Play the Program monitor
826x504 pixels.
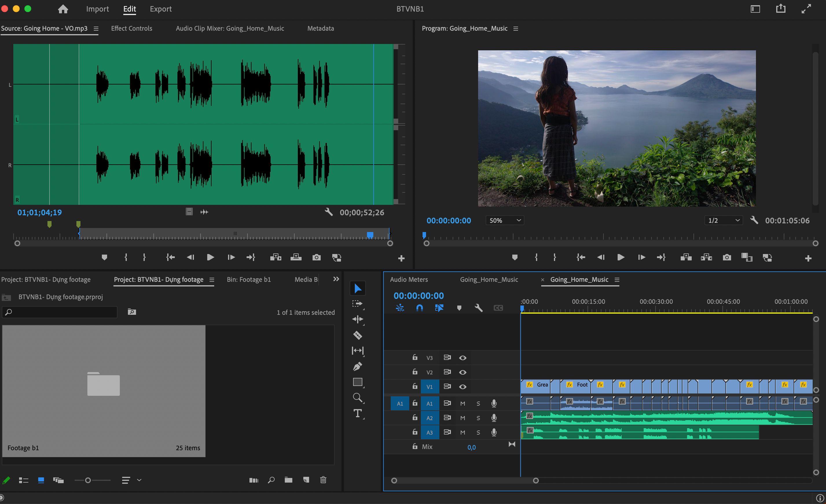(621, 257)
